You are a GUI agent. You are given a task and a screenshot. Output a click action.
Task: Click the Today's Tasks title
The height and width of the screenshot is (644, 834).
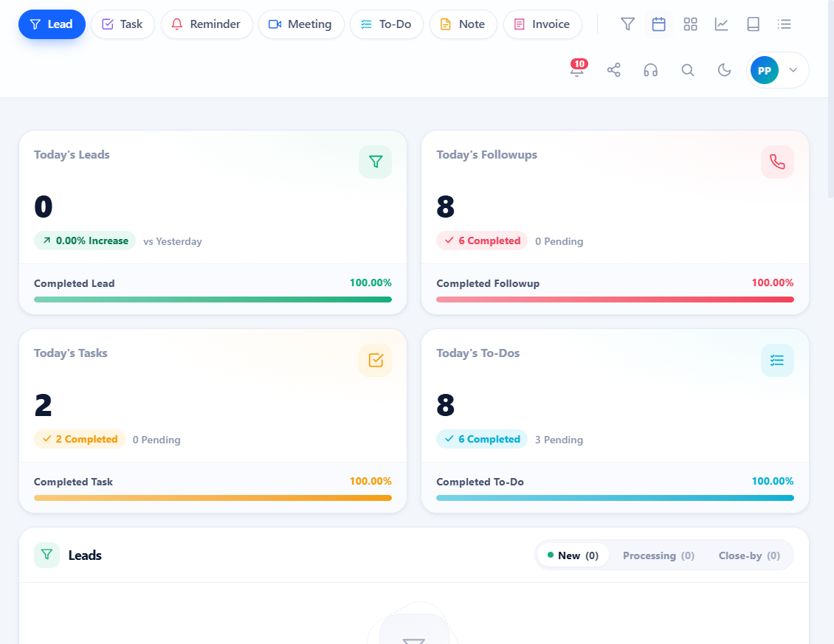click(71, 353)
